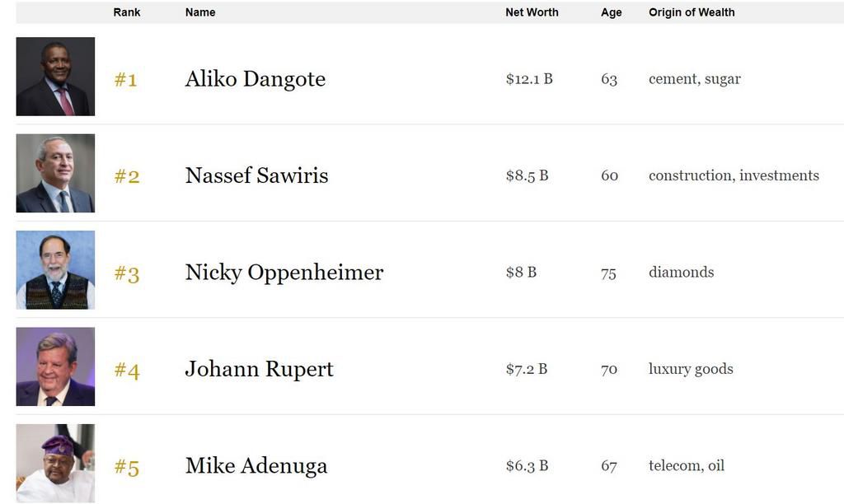Click the Net Worth column header
This screenshot has width=844, height=504.
(532, 12)
